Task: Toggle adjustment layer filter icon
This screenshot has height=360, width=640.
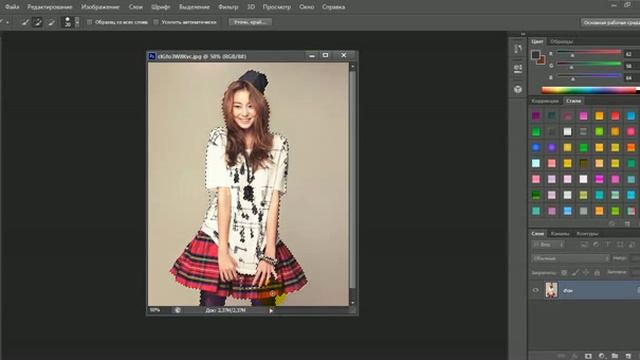Action: click(x=596, y=244)
